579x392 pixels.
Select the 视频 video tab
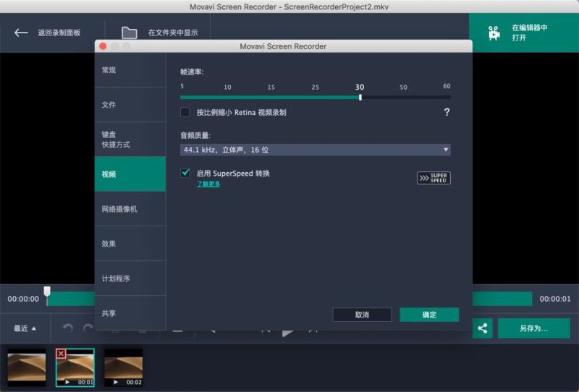click(130, 174)
